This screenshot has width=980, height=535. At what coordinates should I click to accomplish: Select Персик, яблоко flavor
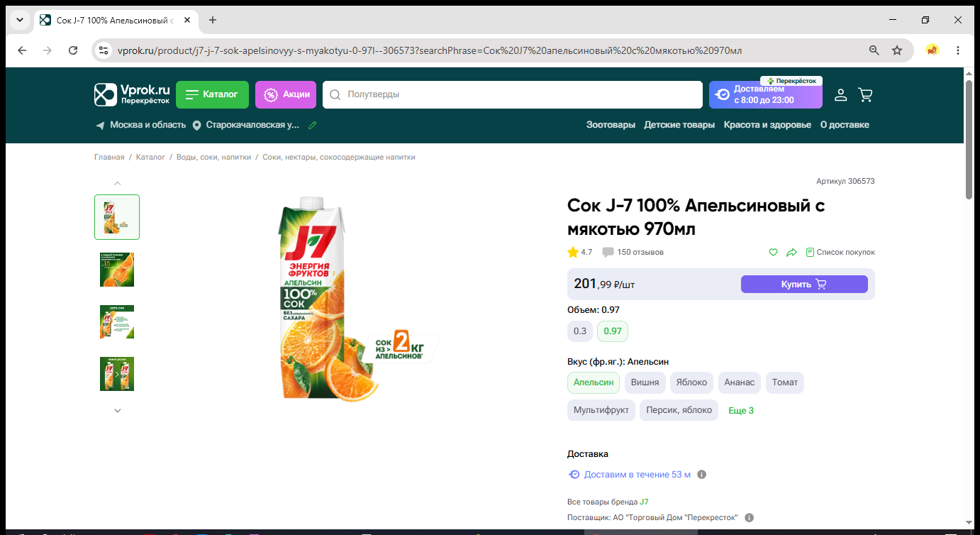coord(679,410)
